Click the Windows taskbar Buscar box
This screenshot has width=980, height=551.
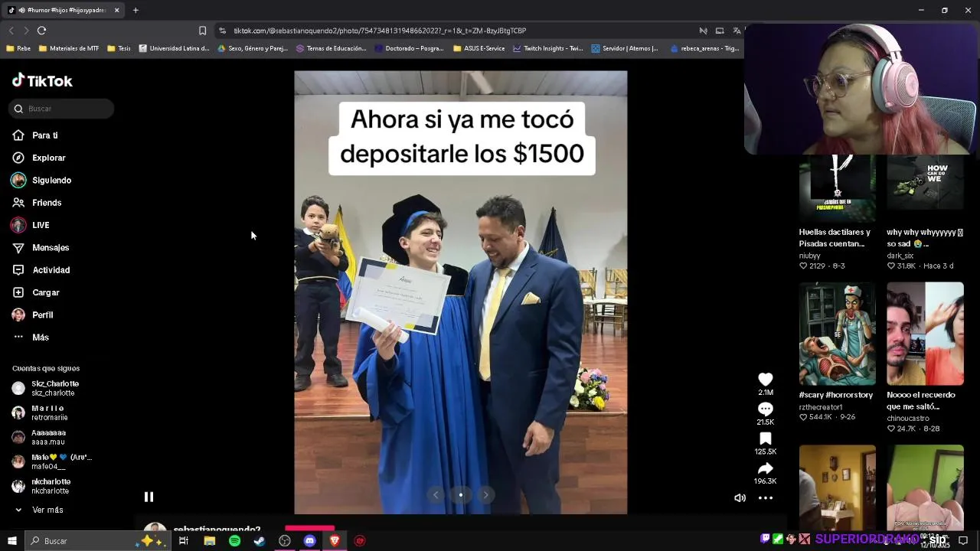[97, 541]
